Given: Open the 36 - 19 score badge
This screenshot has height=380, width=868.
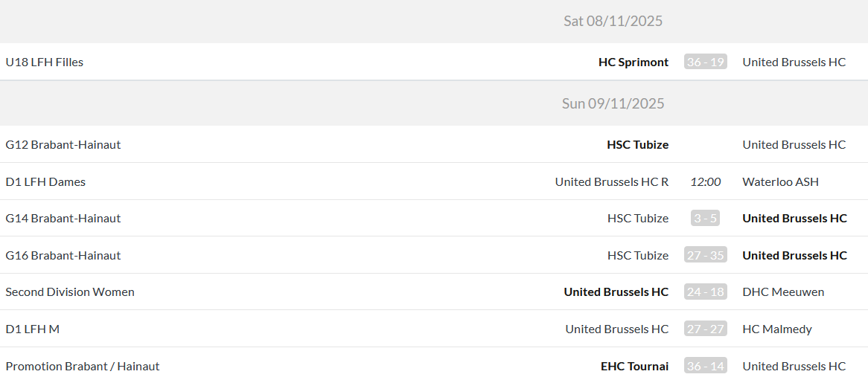Looking at the screenshot, I should point(705,62).
